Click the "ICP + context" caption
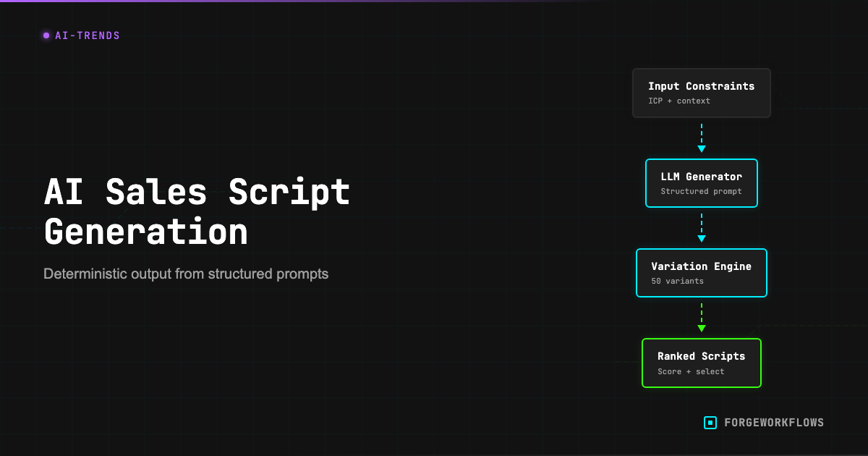Image resolution: width=868 pixels, height=456 pixels. (679, 101)
